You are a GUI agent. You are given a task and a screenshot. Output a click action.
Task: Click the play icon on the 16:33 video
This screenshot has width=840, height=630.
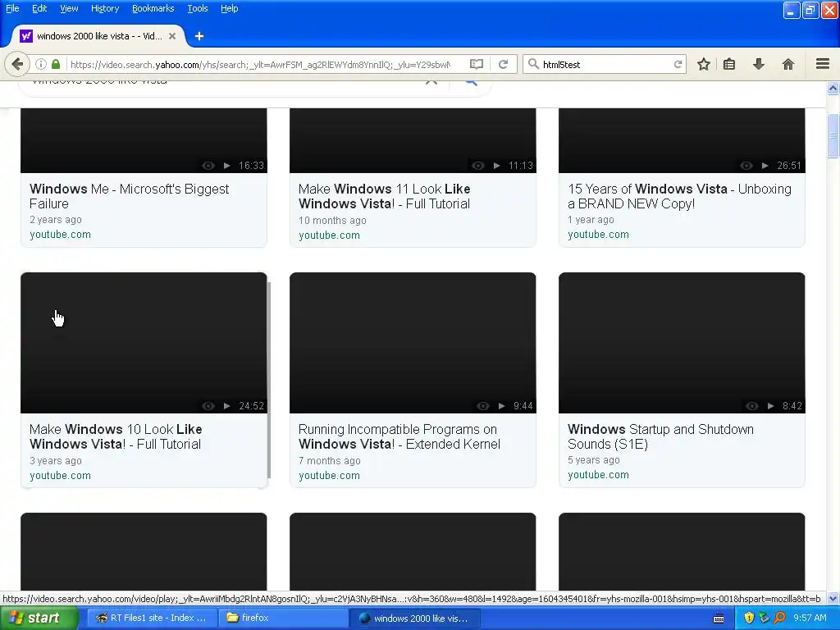[227, 166]
